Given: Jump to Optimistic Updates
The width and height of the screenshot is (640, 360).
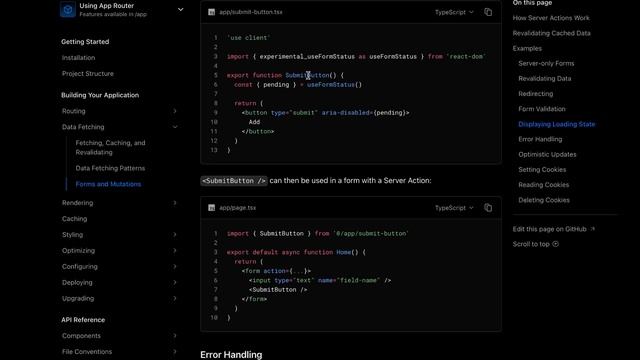Looking at the screenshot, I should tap(547, 154).
